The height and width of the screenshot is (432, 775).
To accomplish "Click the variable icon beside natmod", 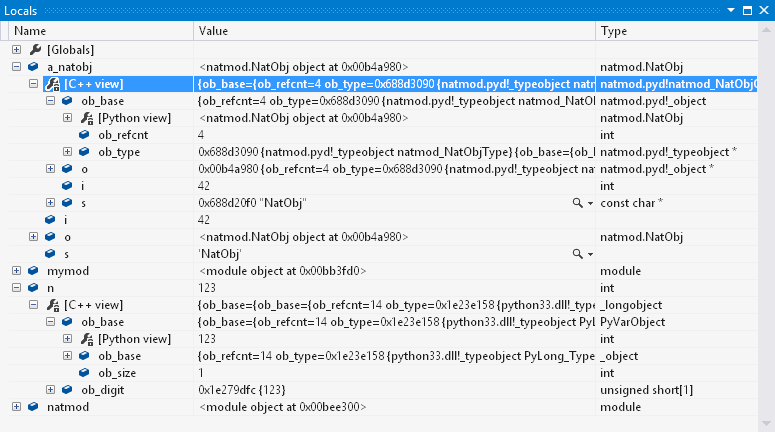I will tap(34, 407).
